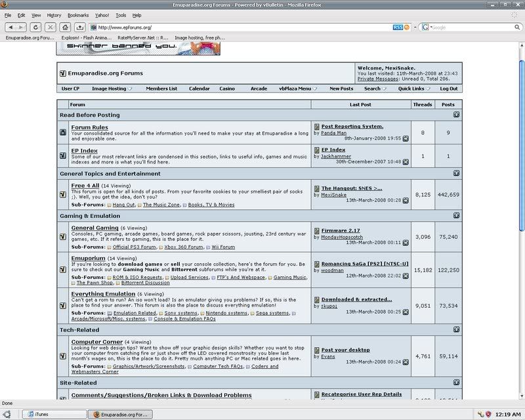
Task: Collapse the Site-Related category
Action: click(456, 382)
